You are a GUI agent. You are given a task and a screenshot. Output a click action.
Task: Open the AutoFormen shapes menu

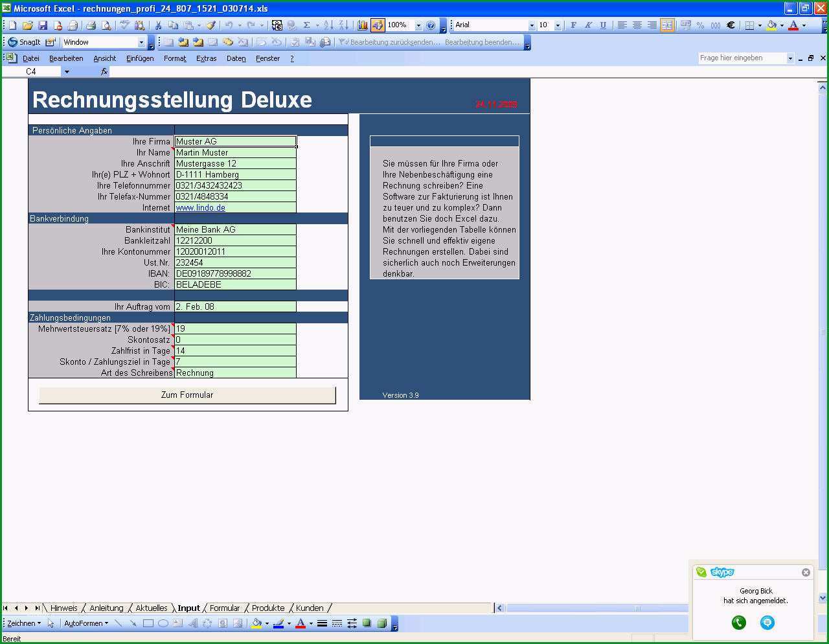(x=86, y=623)
